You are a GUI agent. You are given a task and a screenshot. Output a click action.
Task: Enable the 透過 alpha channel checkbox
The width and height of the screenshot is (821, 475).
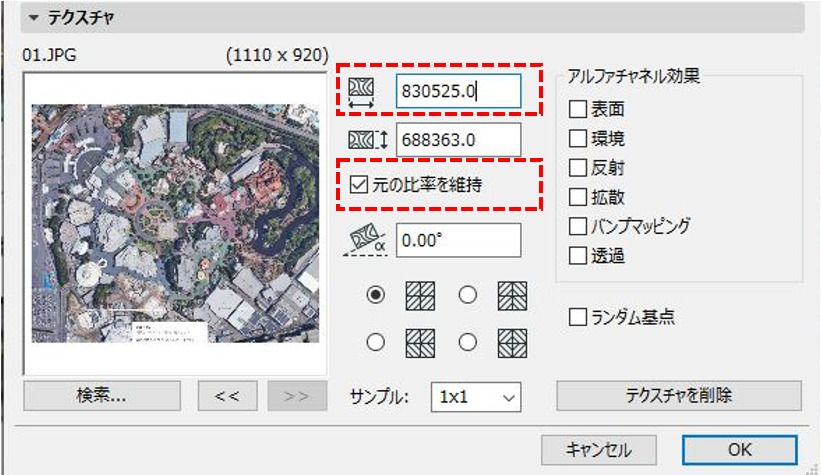(578, 256)
